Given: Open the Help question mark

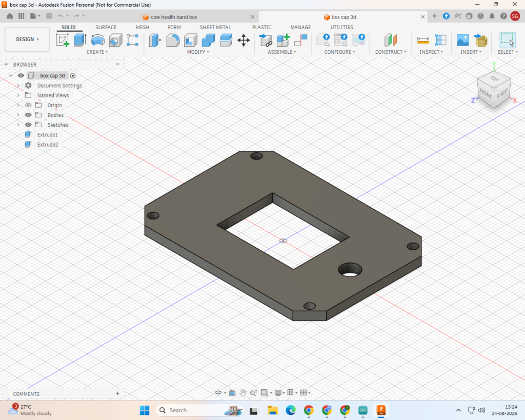Looking at the screenshot, I should pyautogui.click(x=503, y=16).
